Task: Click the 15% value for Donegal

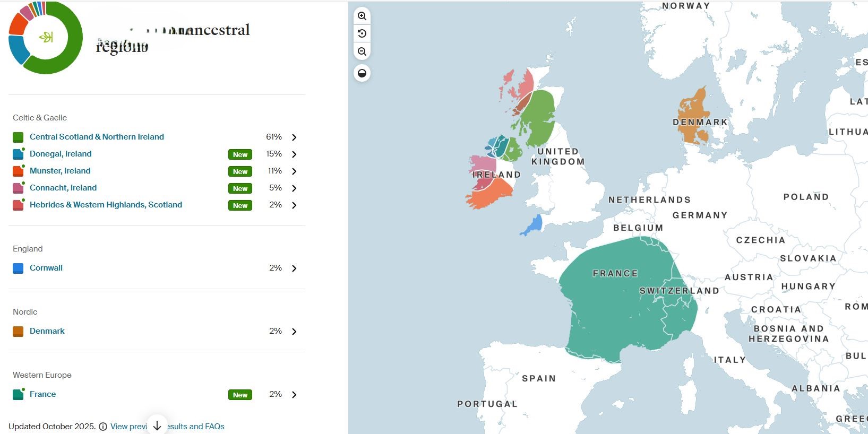Action: coord(274,154)
